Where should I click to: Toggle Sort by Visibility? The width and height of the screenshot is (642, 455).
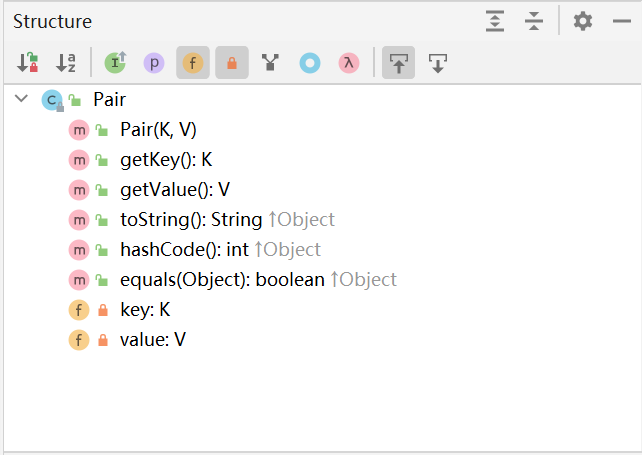click(27, 63)
